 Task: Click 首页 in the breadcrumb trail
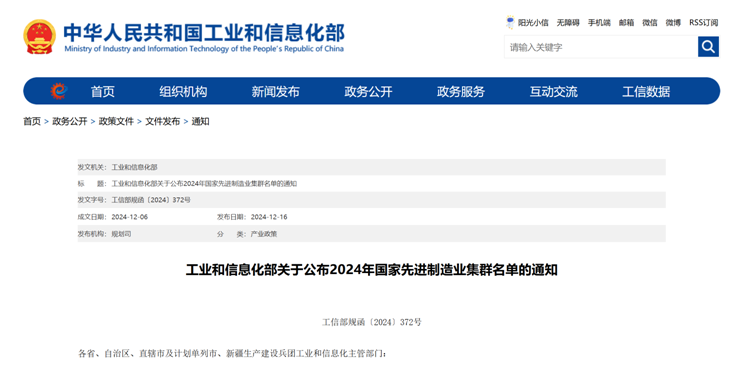pos(32,121)
